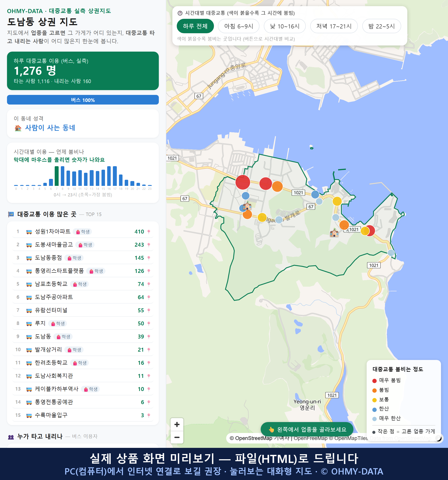448x480 pixels.
Task: Select the 유람선터미널 stop name
Action: (x=51, y=310)
